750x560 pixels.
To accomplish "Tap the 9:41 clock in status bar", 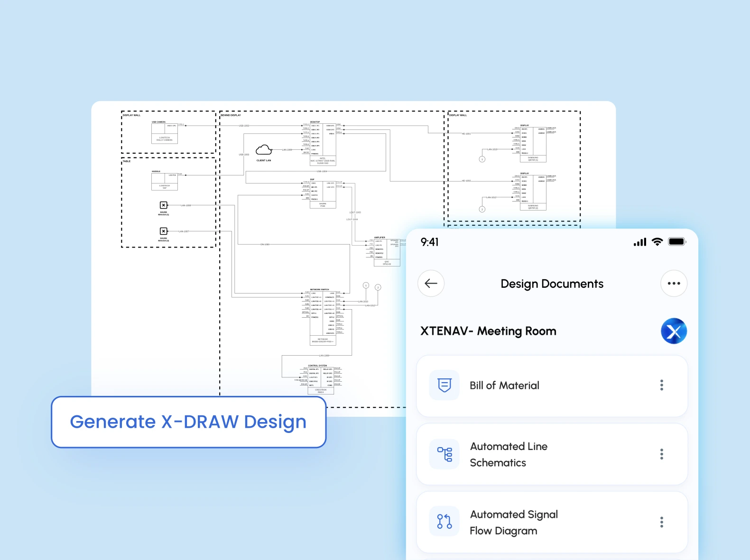I will point(430,242).
